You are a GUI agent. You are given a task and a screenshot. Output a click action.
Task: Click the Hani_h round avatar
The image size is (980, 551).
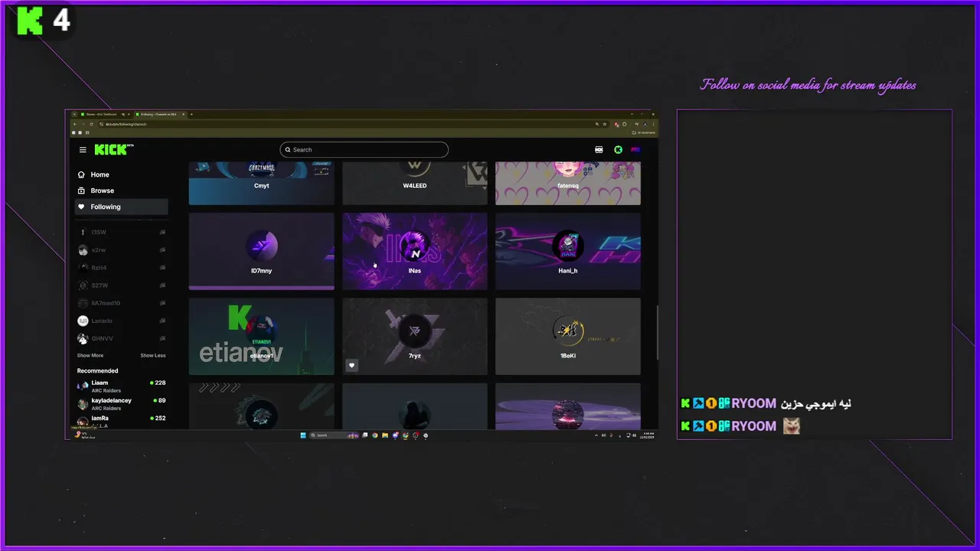pos(567,246)
